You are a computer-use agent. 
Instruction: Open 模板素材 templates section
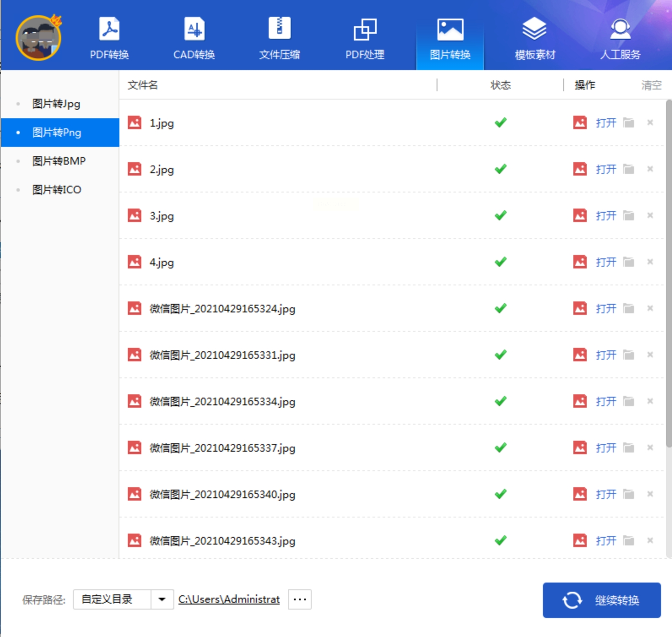(x=534, y=38)
